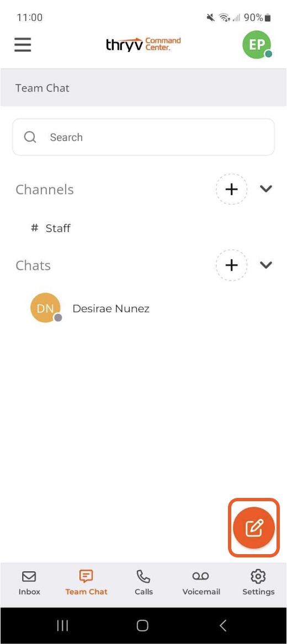Open the # Staff channel
The height and width of the screenshot is (644, 287).
click(x=51, y=228)
